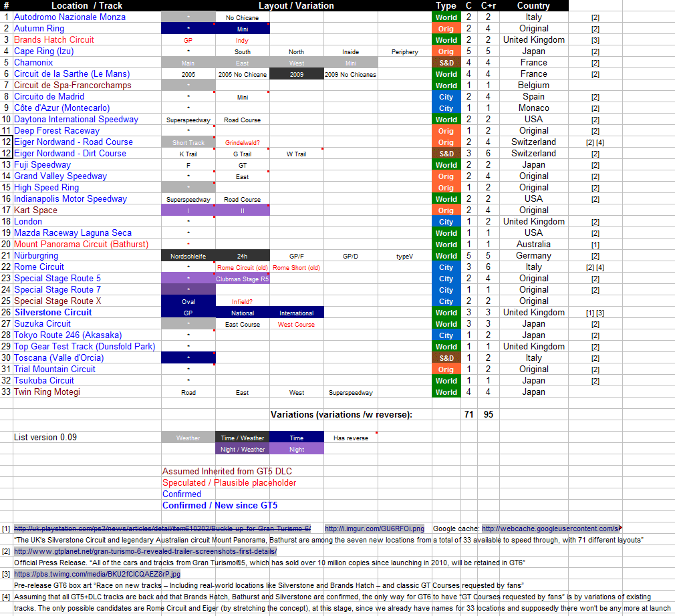Open the uk.playstation.com news link
675x616 pixels.
click(x=162, y=528)
